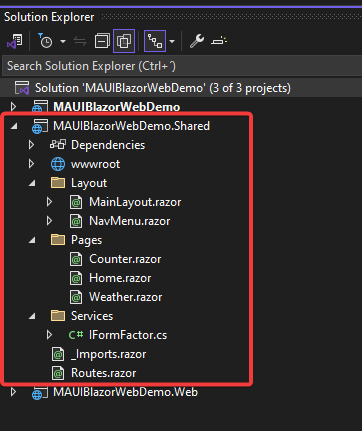The width and height of the screenshot is (362, 431).
Task: Collapse the Pages folder
Action: [x=32, y=240]
